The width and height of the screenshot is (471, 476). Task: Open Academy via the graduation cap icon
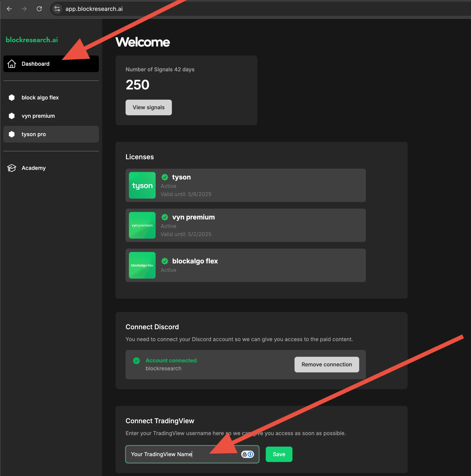click(11, 168)
